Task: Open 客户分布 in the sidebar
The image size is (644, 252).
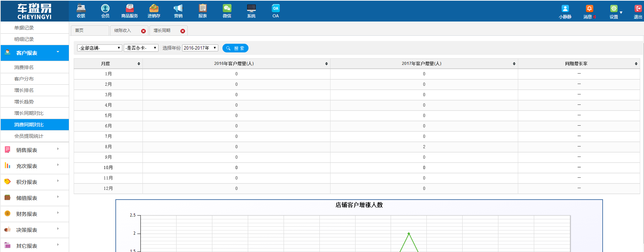Action: 24,79
